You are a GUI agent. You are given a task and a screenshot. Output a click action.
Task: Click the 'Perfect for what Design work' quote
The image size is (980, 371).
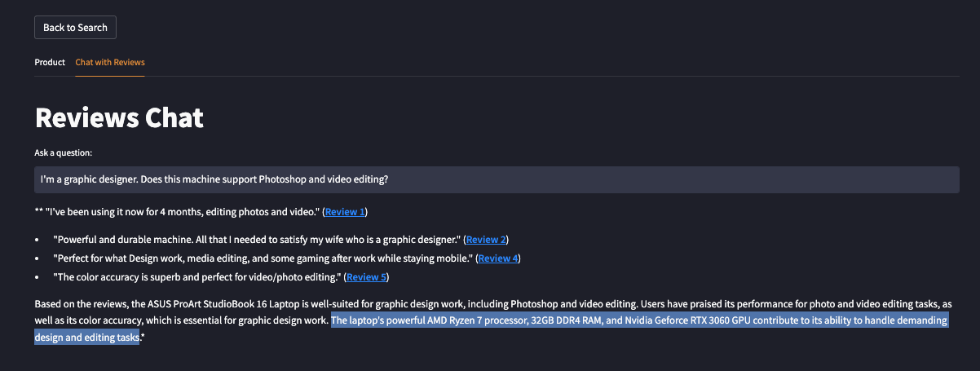click(x=263, y=258)
